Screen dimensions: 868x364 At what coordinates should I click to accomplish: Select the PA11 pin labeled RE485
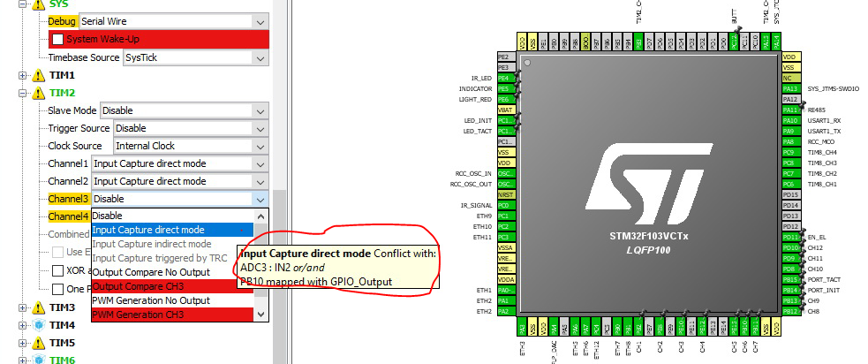[x=790, y=110]
